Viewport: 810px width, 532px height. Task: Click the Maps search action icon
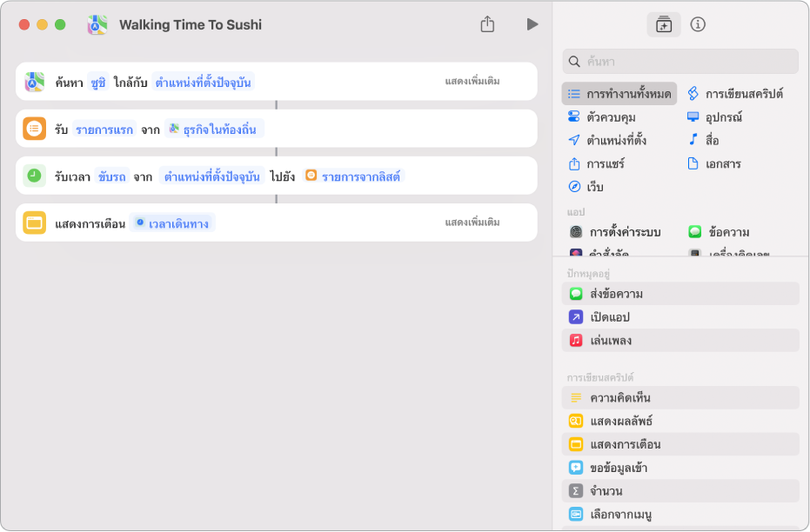click(34, 83)
